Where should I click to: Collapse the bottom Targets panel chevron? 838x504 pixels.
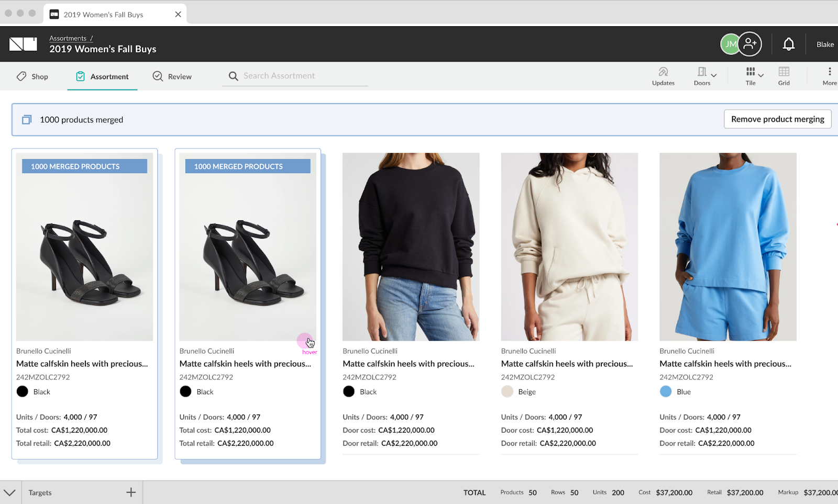click(x=9, y=492)
